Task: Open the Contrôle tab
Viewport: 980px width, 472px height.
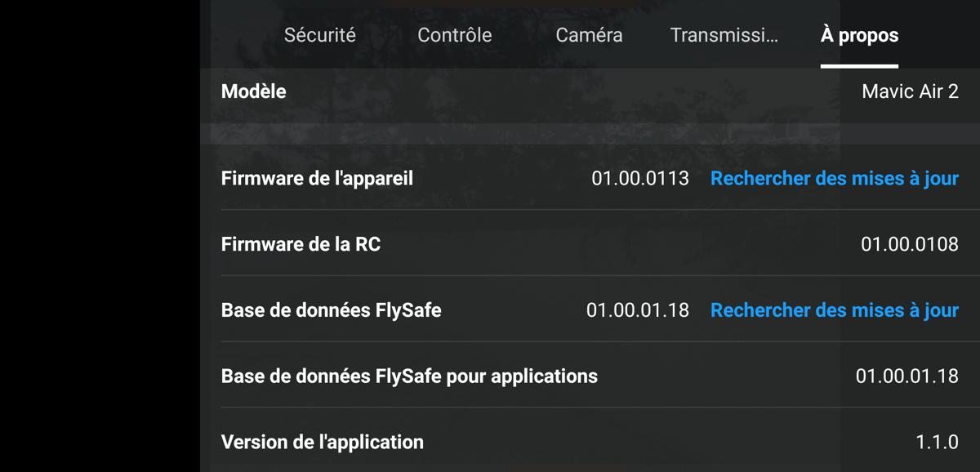Action: pyautogui.click(x=454, y=35)
